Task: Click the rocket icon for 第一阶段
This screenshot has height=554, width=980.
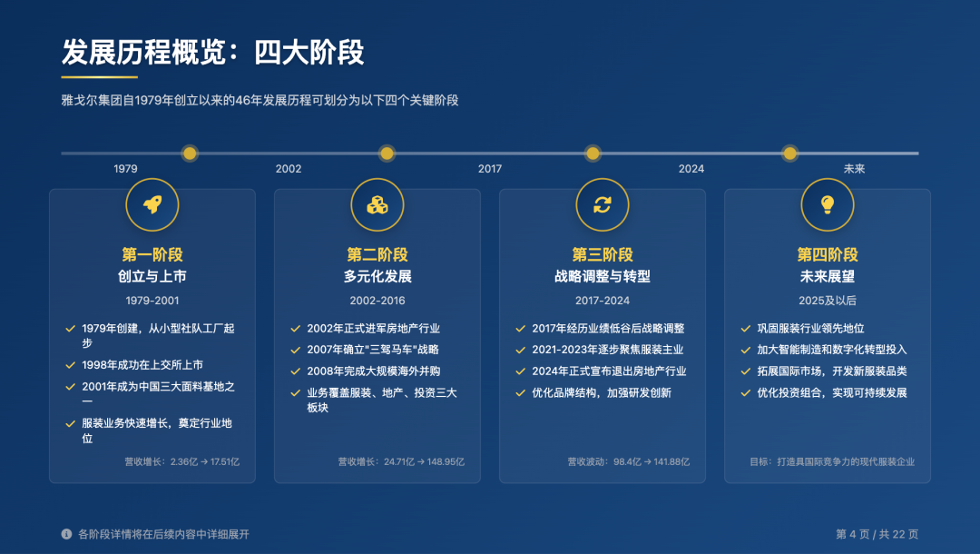Action: click(152, 204)
